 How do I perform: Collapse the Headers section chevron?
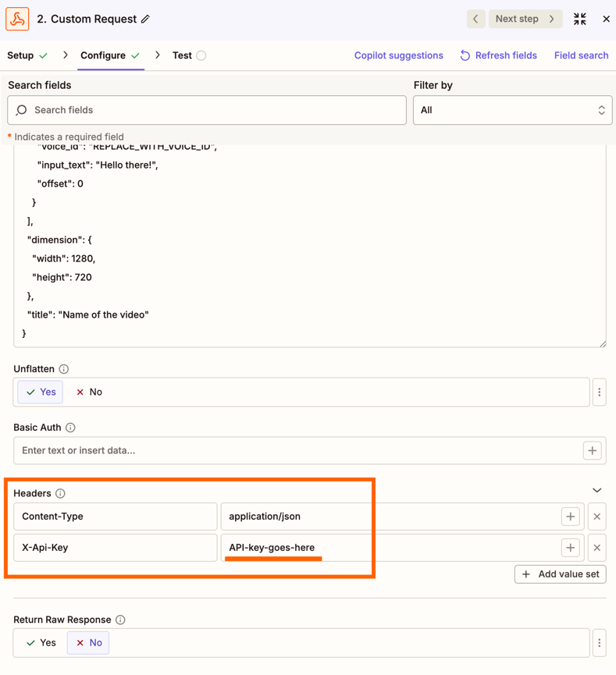pyautogui.click(x=597, y=491)
